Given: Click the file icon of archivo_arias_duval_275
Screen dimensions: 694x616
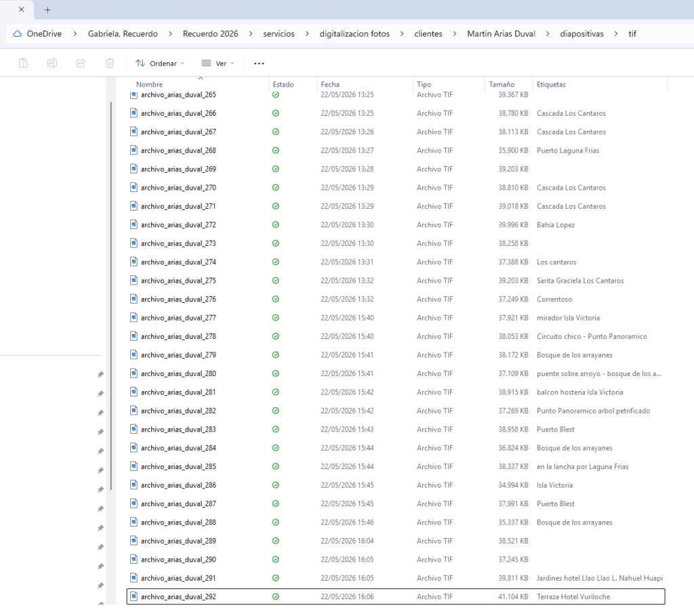Looking at the screenshot, I should click(x=134, y=281).
